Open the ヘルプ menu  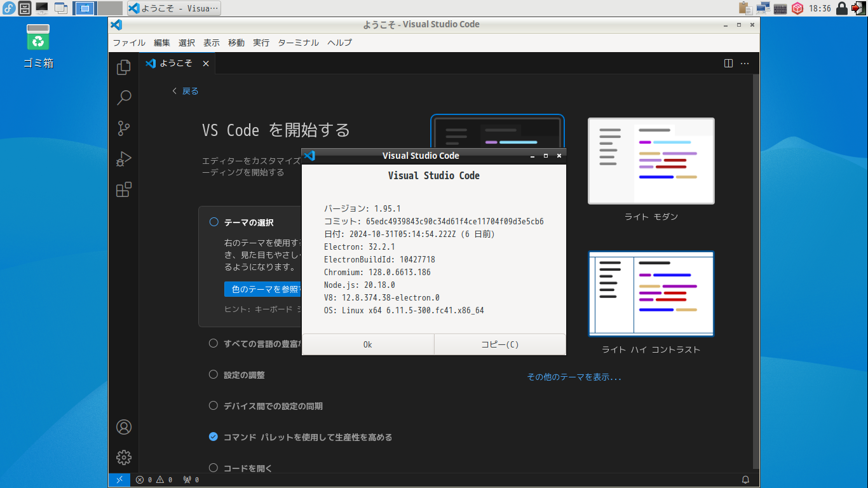point(339,43)
